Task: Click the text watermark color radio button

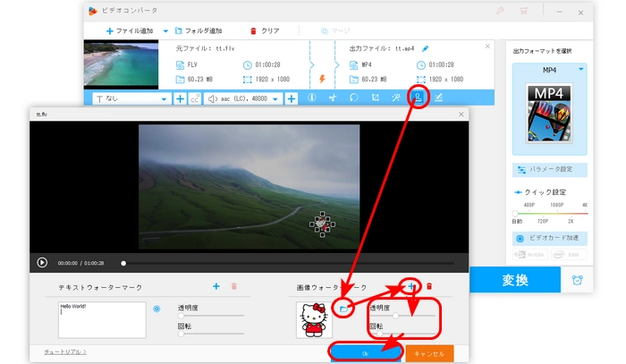Action: pos(157,309)
